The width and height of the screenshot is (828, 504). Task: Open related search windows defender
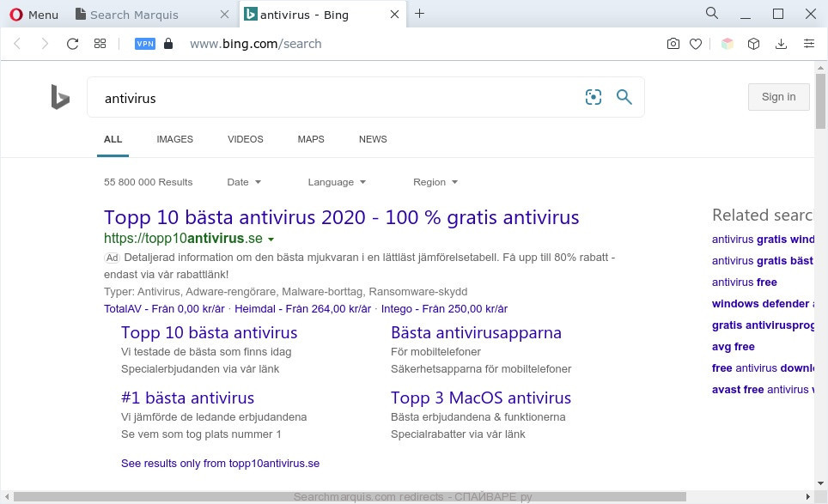click(763, 304)
